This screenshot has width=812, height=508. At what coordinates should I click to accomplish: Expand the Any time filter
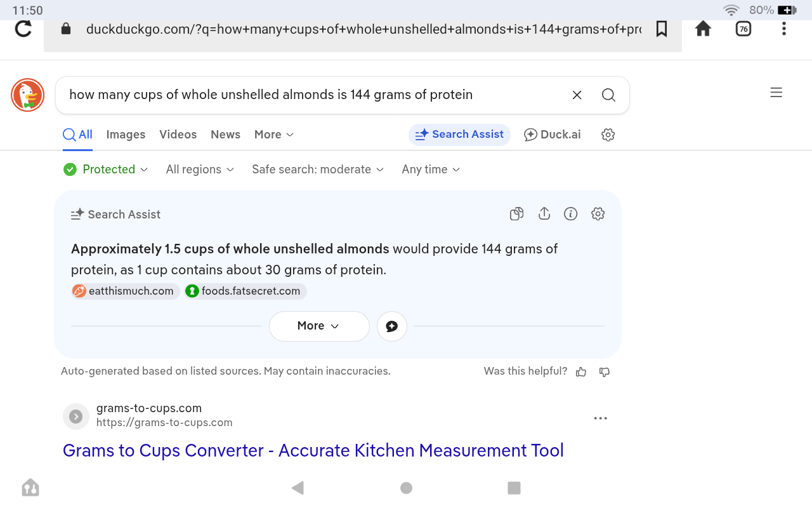coord(431,170)
